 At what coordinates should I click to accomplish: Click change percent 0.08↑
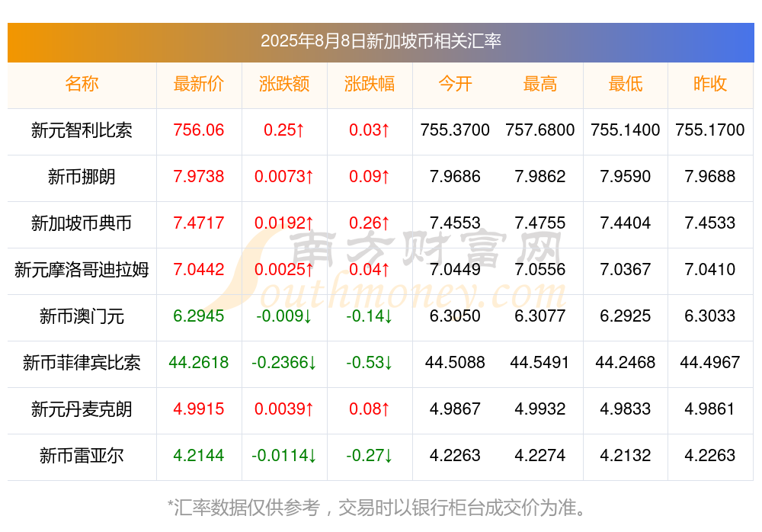(370, 409)
